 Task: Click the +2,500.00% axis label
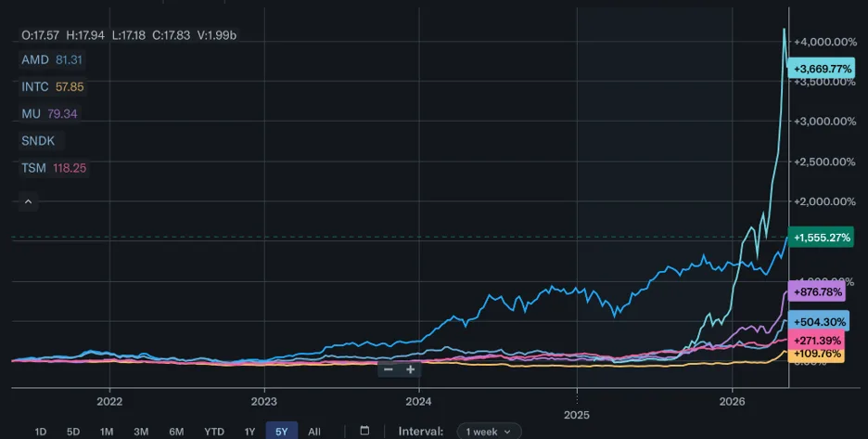coord(824,161)
